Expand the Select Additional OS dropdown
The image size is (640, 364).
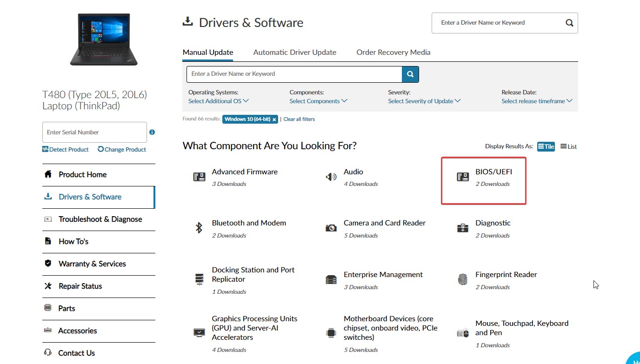218,101
